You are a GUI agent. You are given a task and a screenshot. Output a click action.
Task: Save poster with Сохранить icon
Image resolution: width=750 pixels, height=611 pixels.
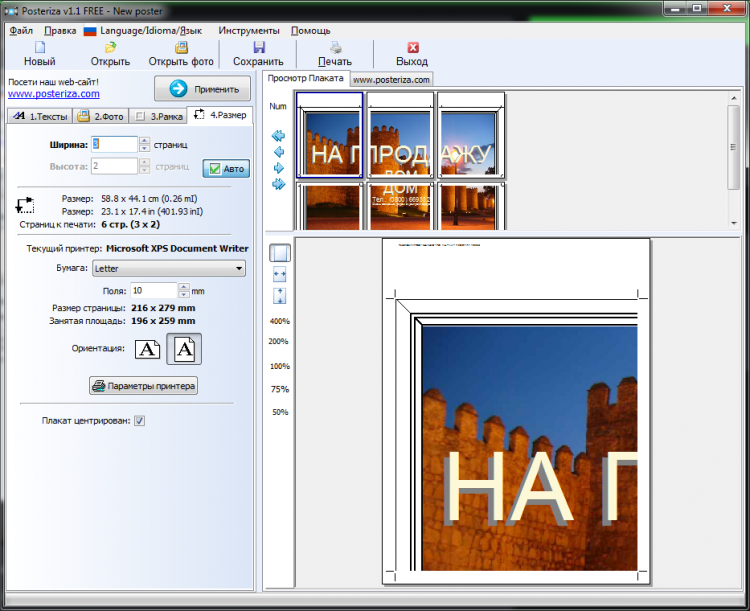[x=258, y=47]
